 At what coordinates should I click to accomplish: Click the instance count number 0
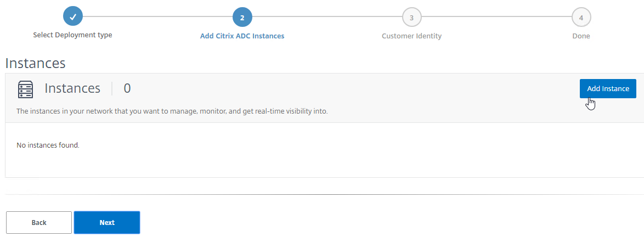click(x=127, y=88)
